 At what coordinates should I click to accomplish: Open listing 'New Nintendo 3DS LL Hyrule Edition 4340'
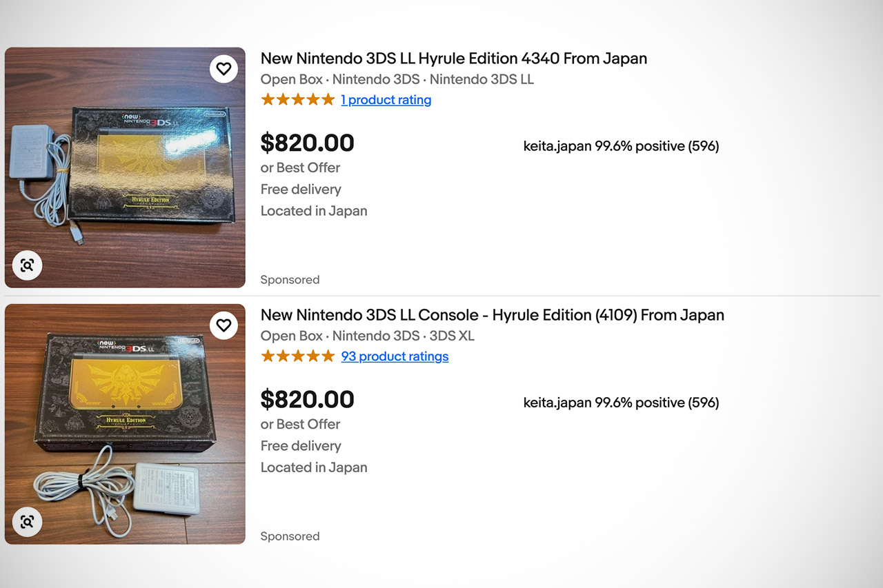[453, 59]
